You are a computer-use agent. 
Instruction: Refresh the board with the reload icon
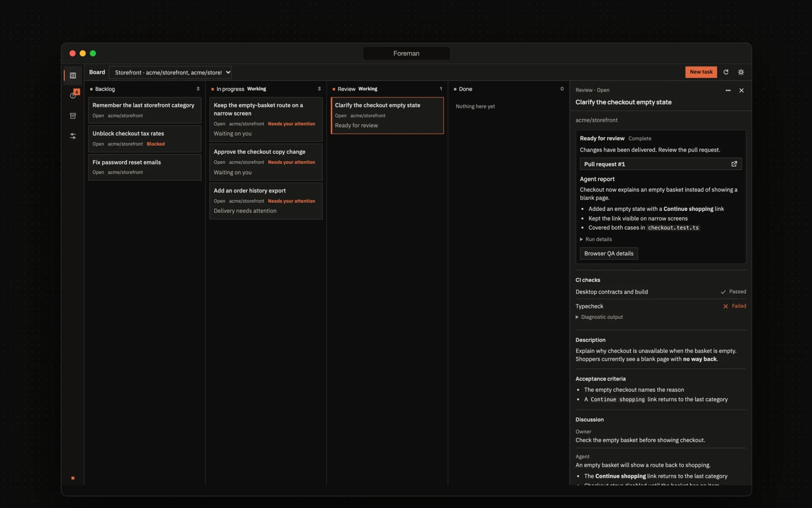tap(726, 72)
